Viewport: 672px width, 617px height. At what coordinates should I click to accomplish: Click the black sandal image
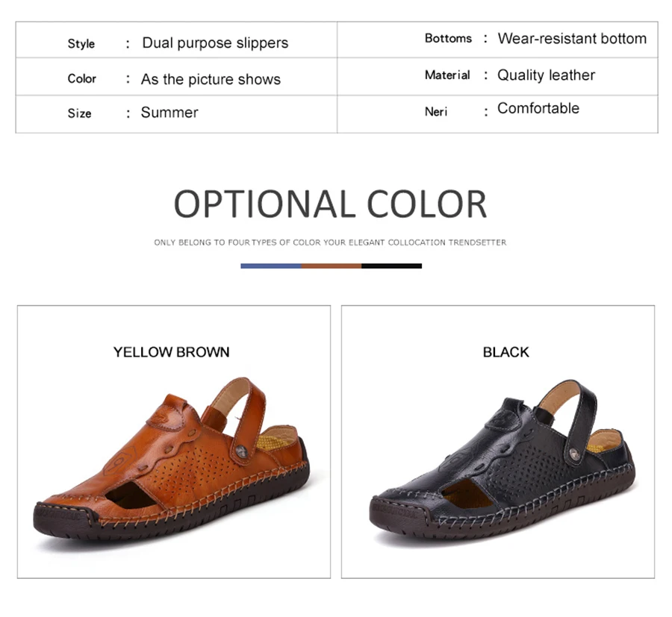click(x=503, y=460)
